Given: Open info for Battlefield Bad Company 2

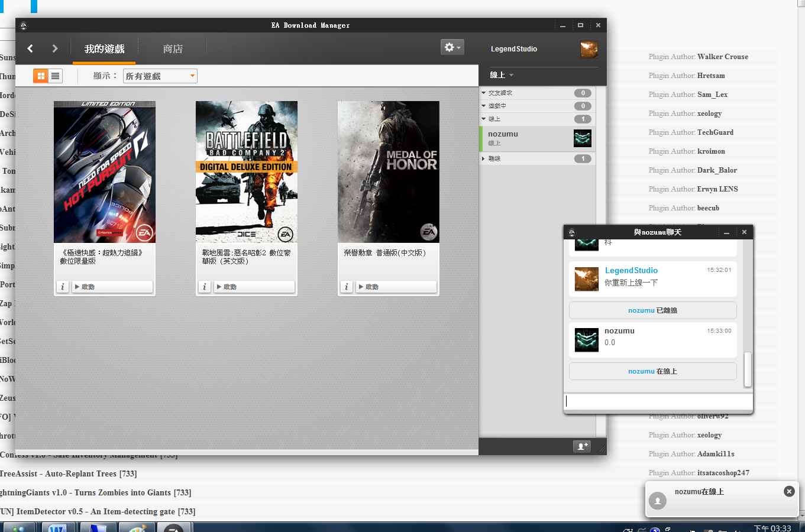Looking at the screenshot, I should [205, 287].
